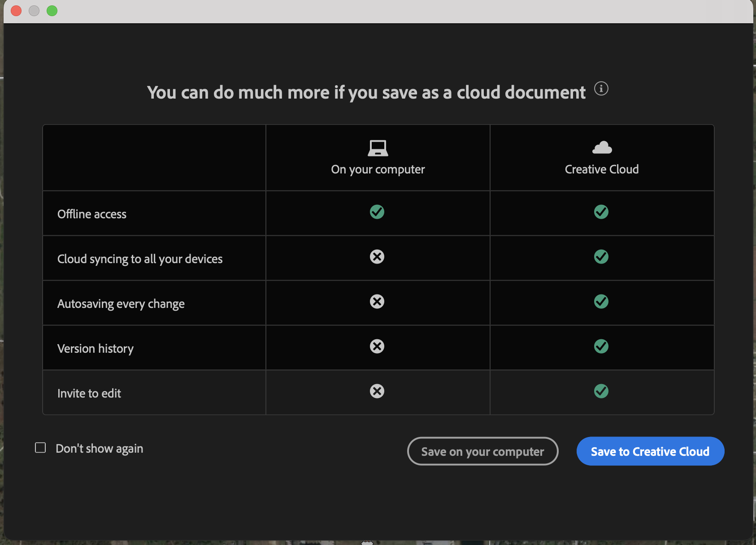Enable the Don't show again checkbox
The width and height of the screenshot is (756, 545).
click(40, 448)
